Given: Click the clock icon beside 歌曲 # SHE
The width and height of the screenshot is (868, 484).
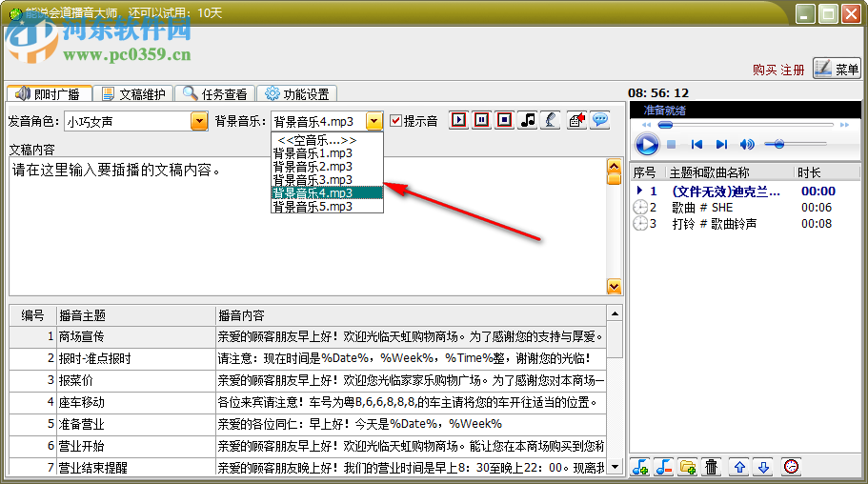Looking at the screenshot, I should 640,207.
